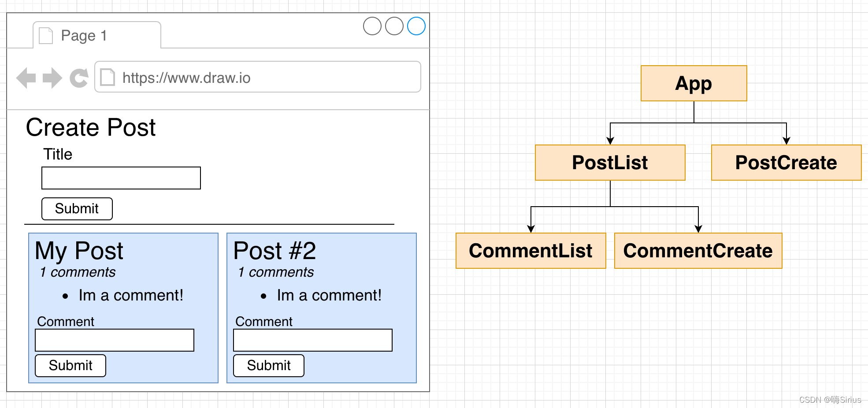Submit the comment under My Post
This screenshot has width=868, height=408.
click(70, 366)
